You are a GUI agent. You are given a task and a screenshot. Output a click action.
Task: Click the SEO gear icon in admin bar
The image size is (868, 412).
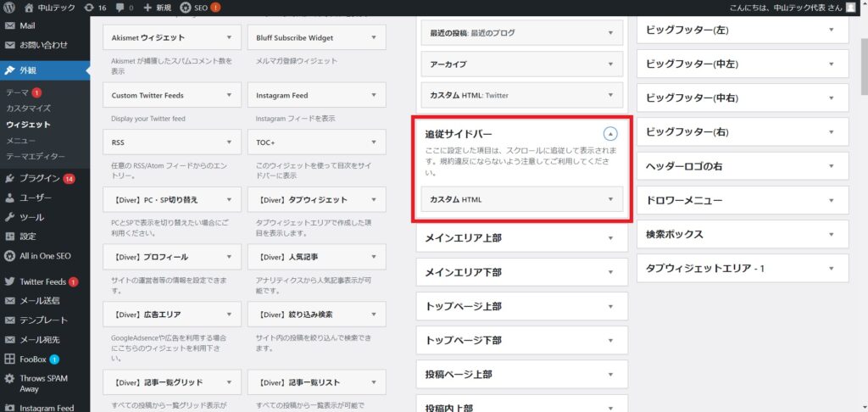[x=186, y=8]
